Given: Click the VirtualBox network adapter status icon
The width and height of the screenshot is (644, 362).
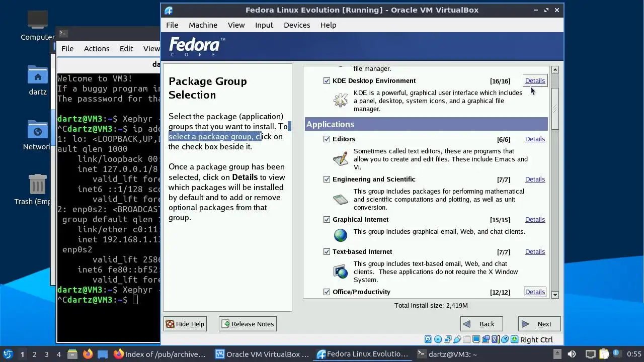Looking at the screenshot, I should 447,339.
